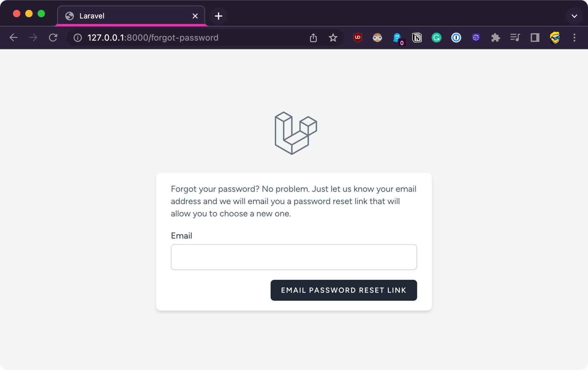Click Email Password Reset Link button
This screenshot has height=370, width=588.
[344, 290]
